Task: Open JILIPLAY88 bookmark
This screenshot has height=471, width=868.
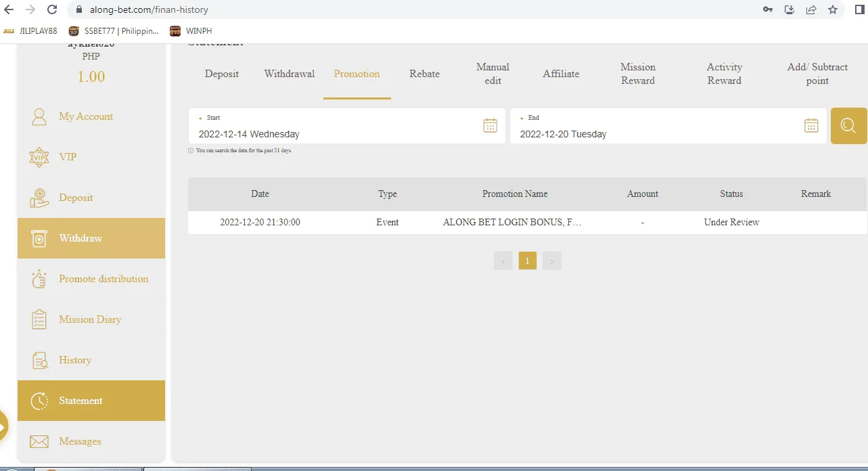Action: point(30,30)
